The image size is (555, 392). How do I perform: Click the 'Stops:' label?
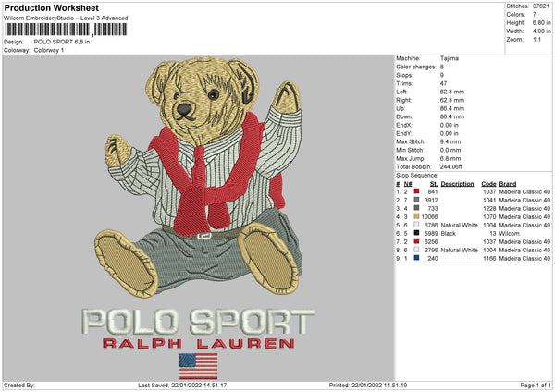404,75
